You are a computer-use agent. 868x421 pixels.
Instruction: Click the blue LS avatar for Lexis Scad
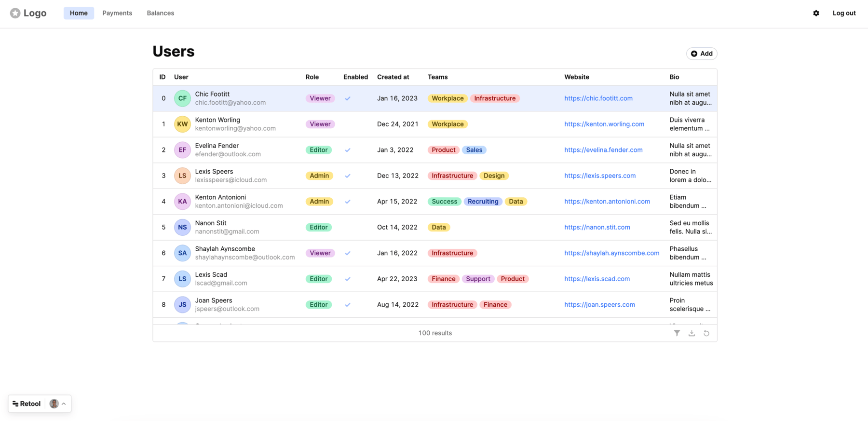182,279
